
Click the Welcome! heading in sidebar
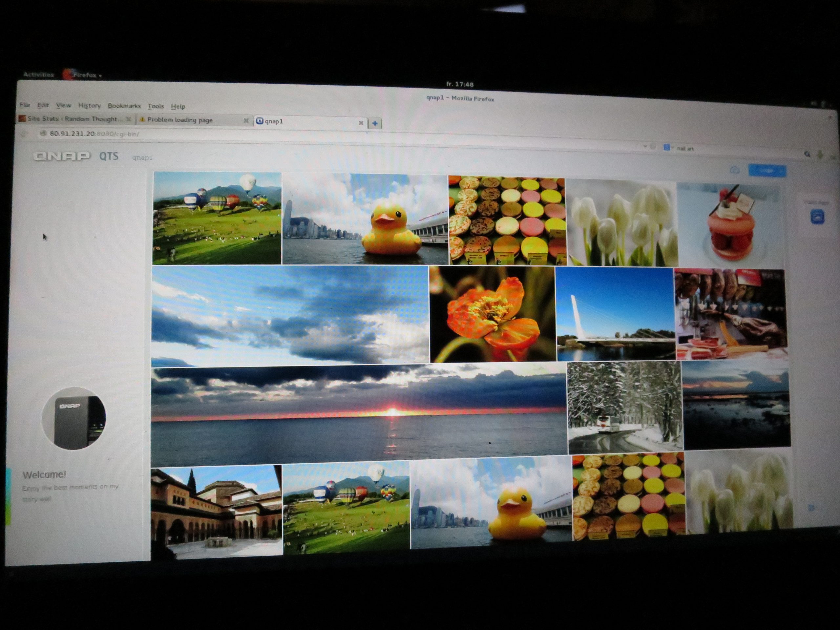click(x=44, y=474)
